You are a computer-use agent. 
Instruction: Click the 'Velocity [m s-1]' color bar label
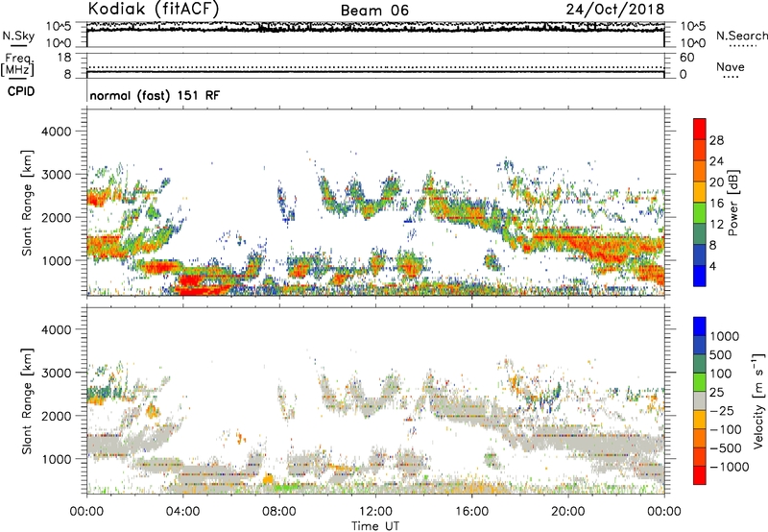click(758, 400)
